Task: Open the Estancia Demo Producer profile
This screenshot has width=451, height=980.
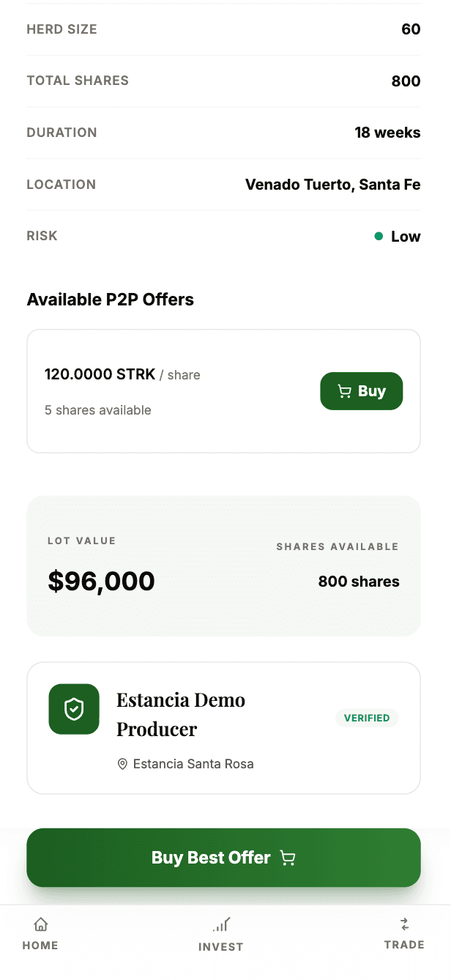Action: pyautogui.click(x=181, y=714)
